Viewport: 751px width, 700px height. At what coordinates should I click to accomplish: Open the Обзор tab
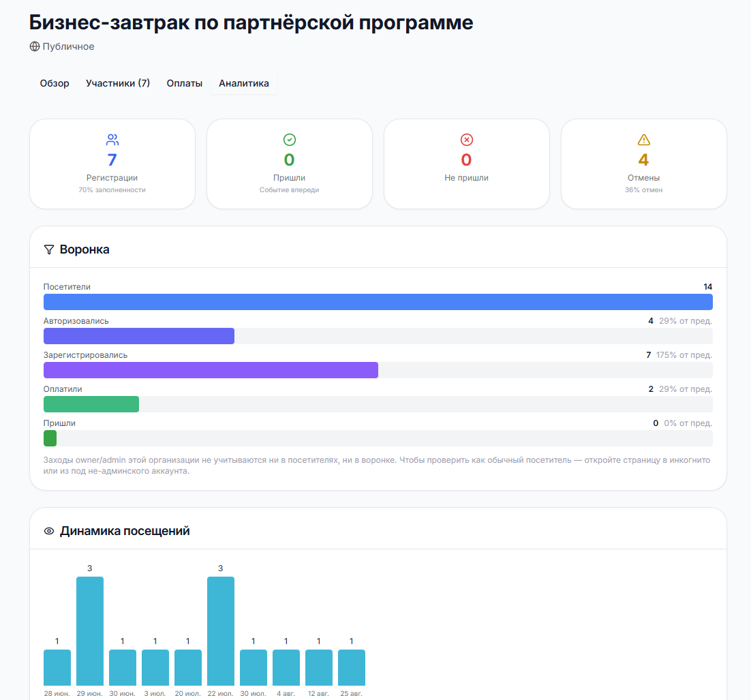coord(55,83)
